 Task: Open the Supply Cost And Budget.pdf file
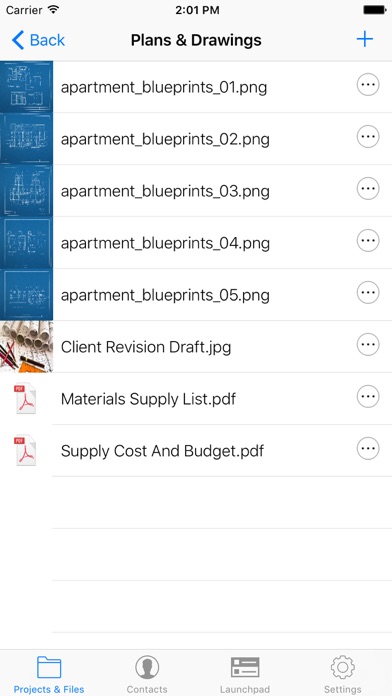196,451
